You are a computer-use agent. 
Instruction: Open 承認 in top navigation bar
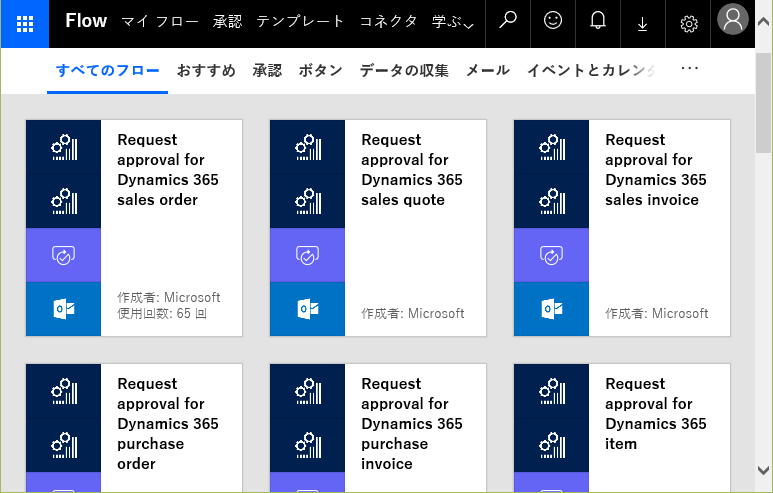click(227, 22)
